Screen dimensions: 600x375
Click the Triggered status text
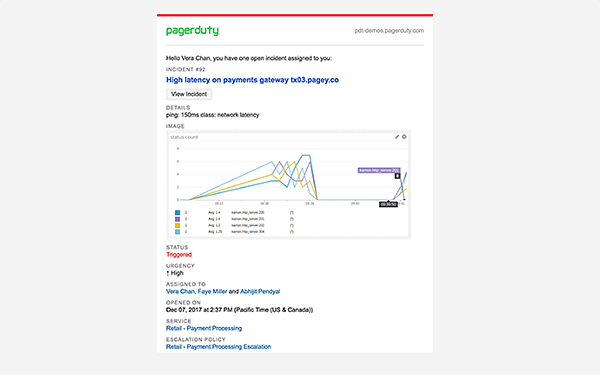179,254
